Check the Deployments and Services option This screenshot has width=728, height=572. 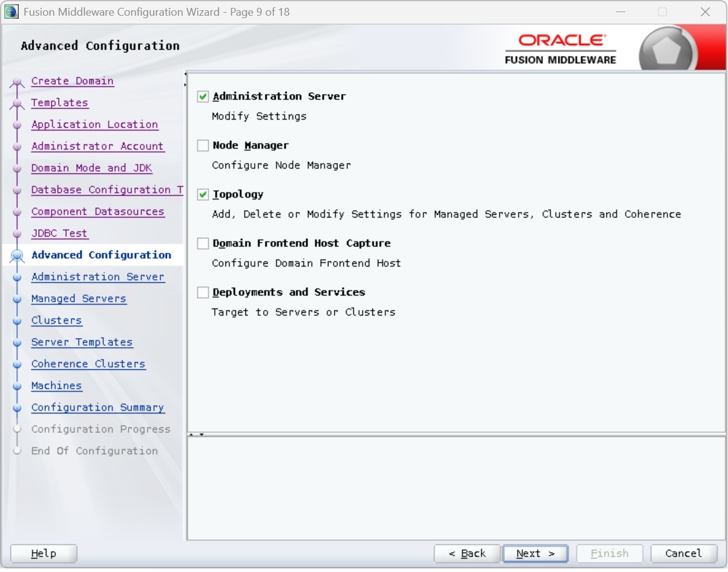203,293
